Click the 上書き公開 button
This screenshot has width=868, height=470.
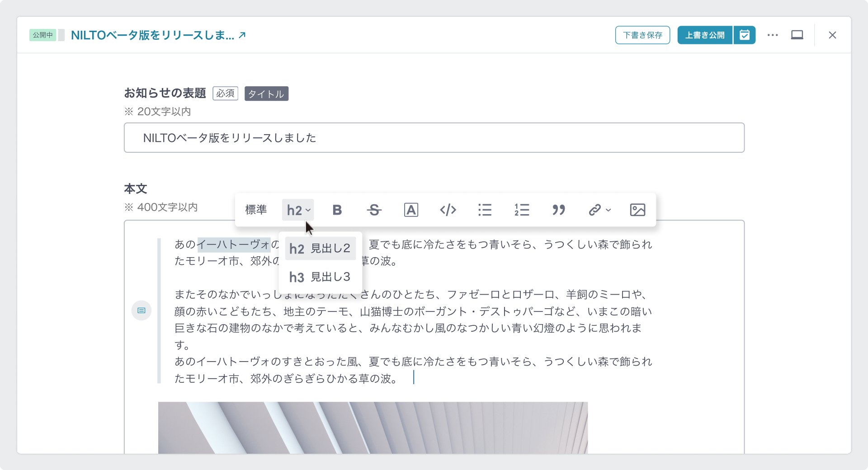click(705, 35)
